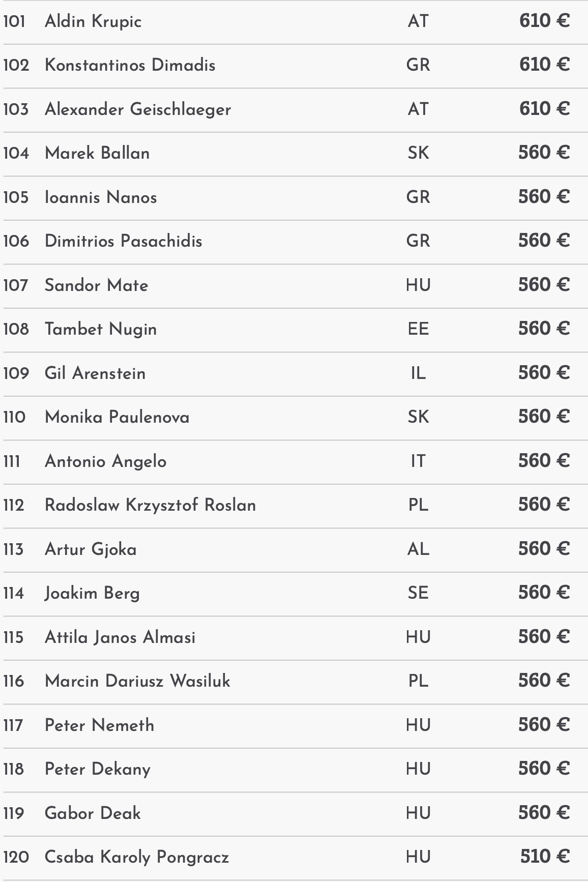Select Peter Dekany entry
Image resolution: width=588 pixels, height=882 pixels.
[98, 769]
